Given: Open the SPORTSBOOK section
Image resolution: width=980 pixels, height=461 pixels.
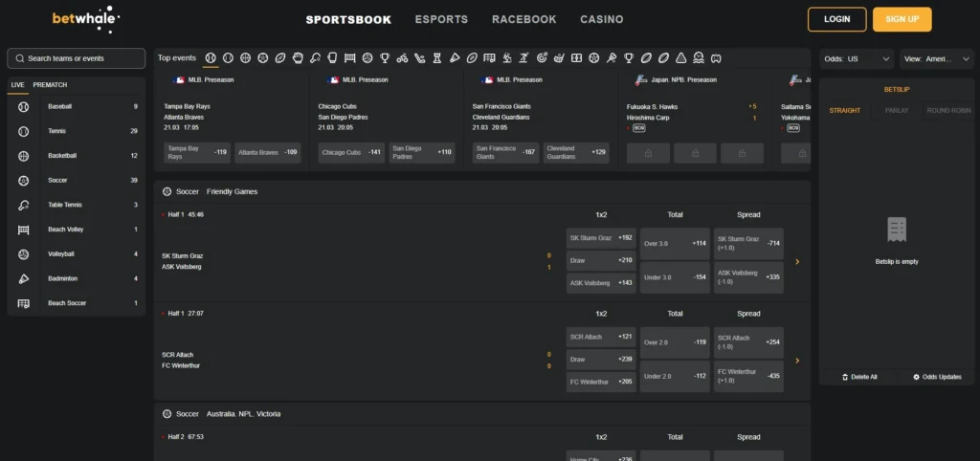Looking at the screenshot, I should coord(348,19).
